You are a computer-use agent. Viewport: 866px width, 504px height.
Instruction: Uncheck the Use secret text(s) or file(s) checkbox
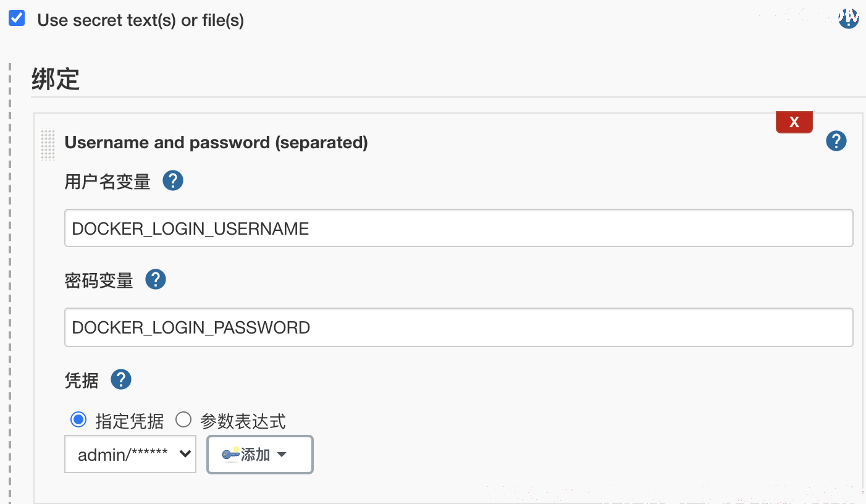17,19
